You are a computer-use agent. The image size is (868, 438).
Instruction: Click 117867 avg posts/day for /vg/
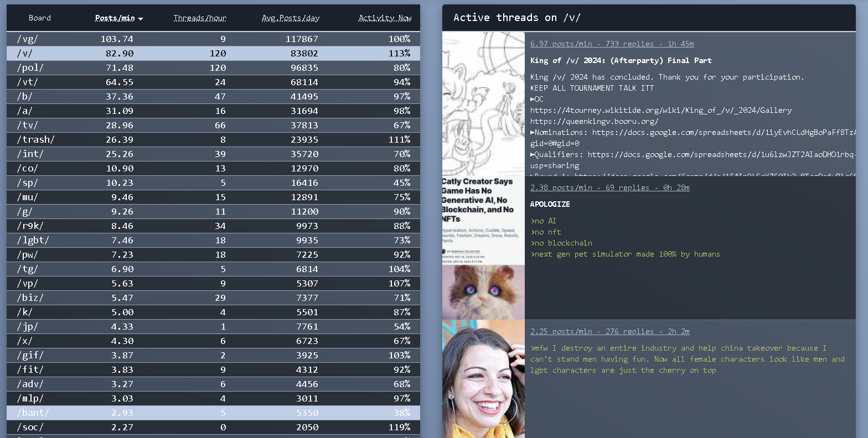point(302,39)
